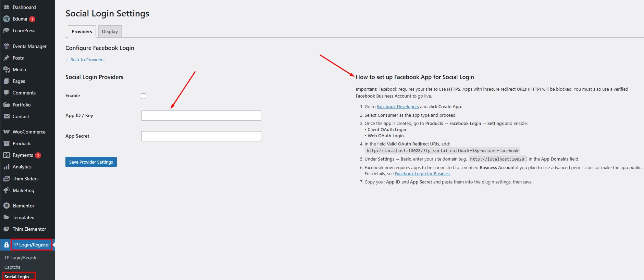
Task: Select the Providers tab
Action: point(82,31)
